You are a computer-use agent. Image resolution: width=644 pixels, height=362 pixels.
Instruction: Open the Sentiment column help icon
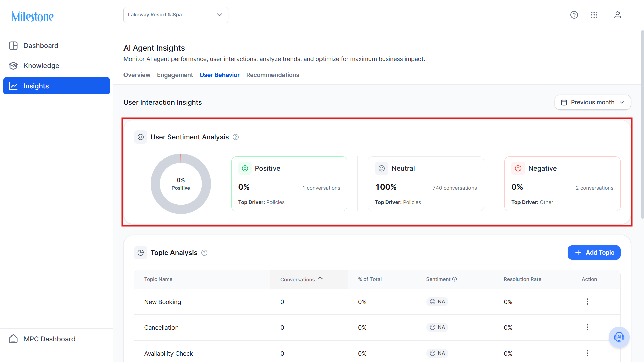(x=455, y=279)
